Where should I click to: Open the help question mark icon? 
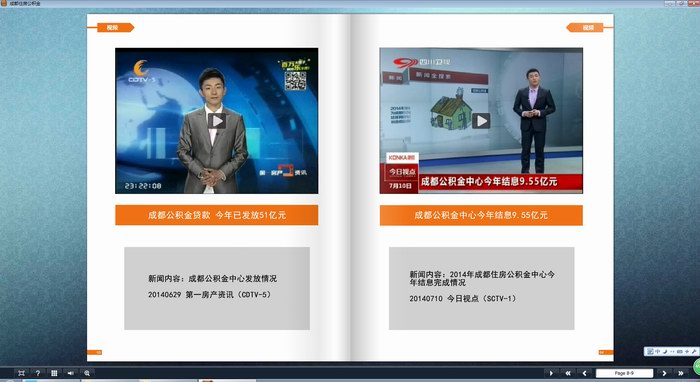[x=38, y=373]
